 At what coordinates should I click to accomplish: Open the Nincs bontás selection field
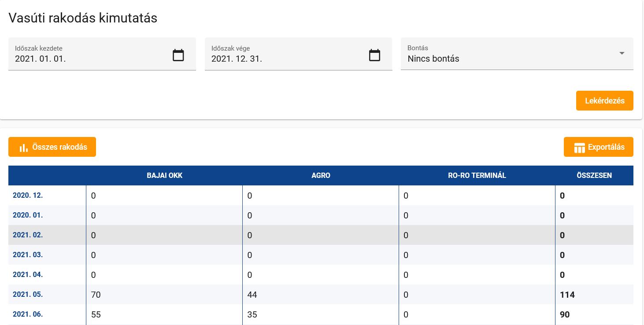coord(507,59)
